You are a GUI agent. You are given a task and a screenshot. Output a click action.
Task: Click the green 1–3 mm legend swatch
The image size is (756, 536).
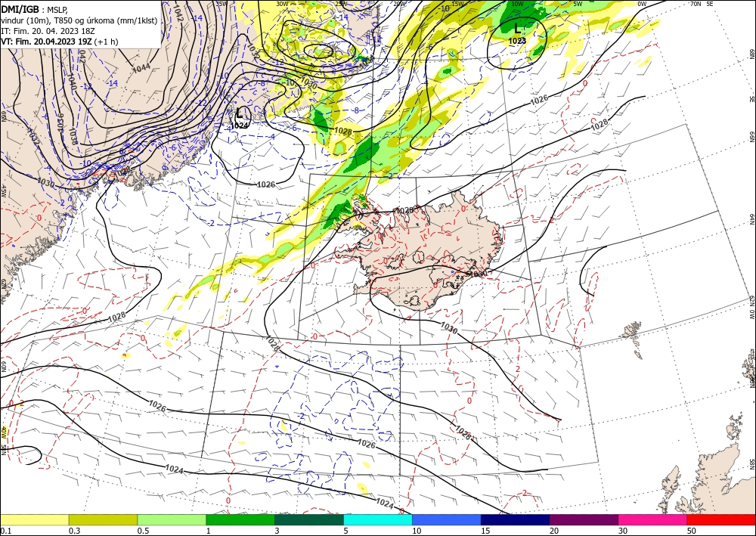240,519
